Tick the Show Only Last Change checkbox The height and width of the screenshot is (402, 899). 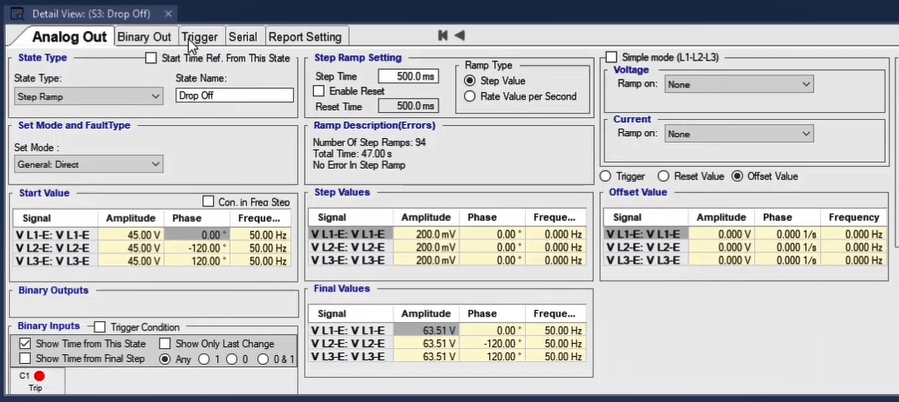[165, 344]
